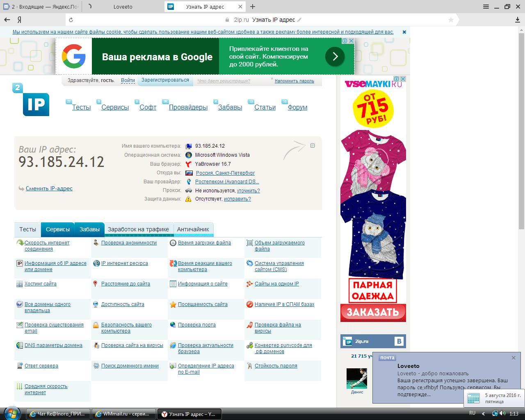Click the data protection исправить? link
This screenshot has height=420, width=525.
[237, 199]
